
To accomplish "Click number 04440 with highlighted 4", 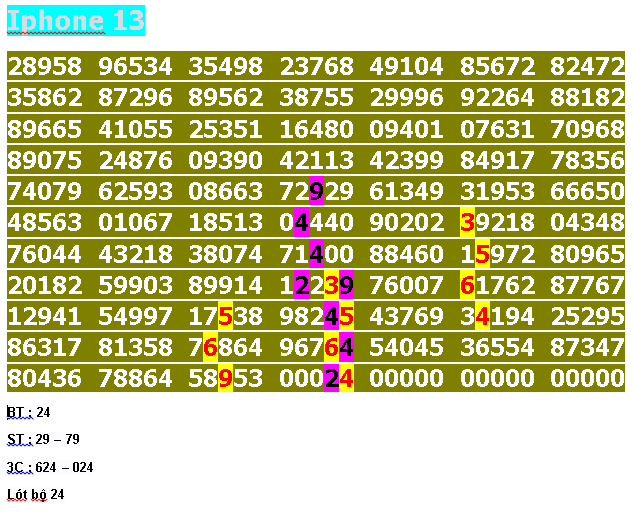I will point(316,222).
